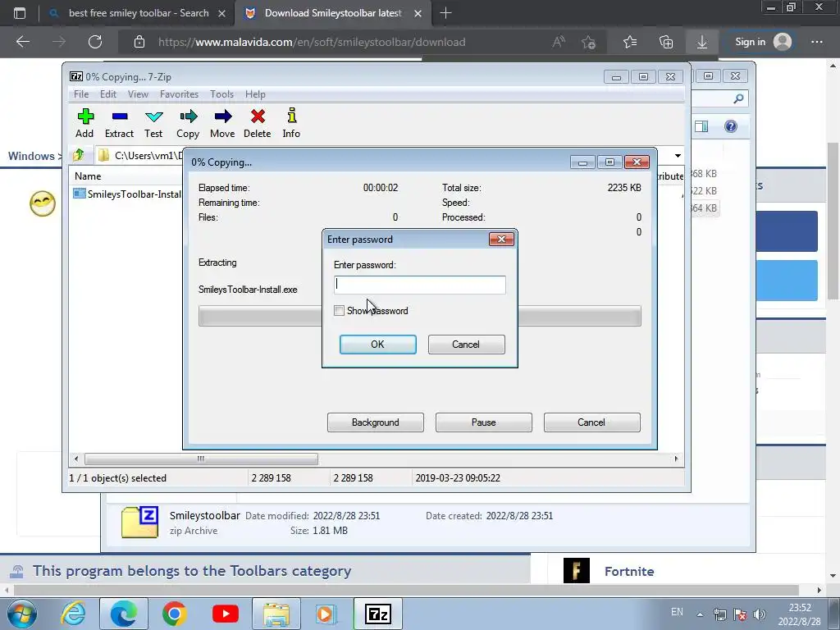The image size is (840, 630).
Task: Click the Background button
Action: click(x=375, y=422)
